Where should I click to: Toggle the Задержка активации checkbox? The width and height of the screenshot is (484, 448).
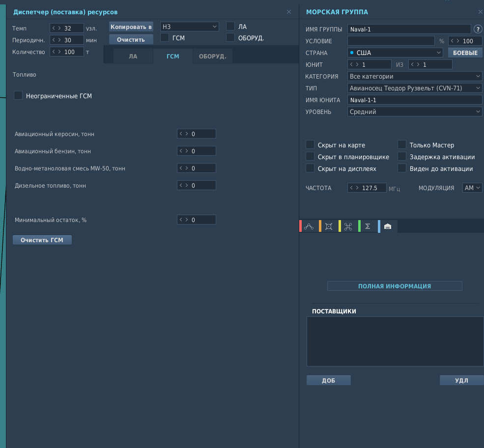(x=402, y=156)
